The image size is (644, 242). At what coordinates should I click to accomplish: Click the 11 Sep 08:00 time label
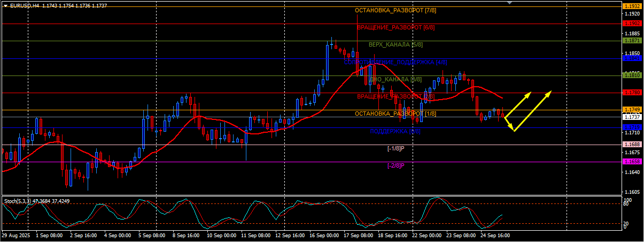click(255, 235)
